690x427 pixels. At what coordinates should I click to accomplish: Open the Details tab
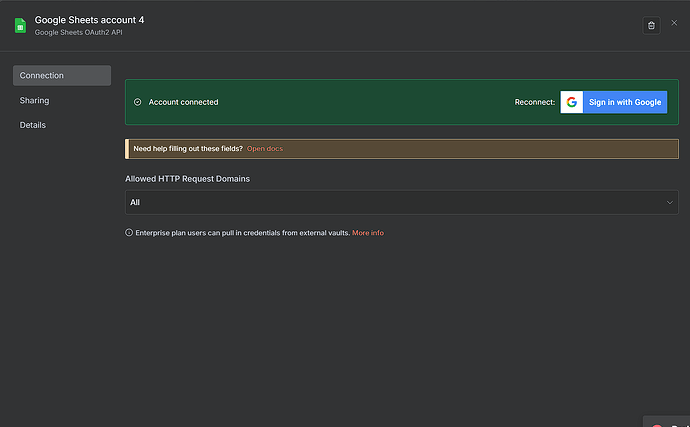click(33, 125)
